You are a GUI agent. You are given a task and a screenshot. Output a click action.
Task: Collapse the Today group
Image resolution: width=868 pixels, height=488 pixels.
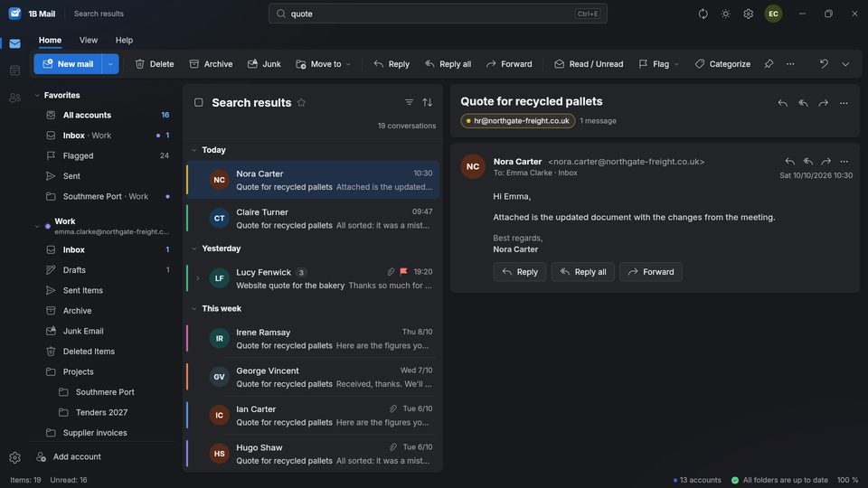coord(194,150)
